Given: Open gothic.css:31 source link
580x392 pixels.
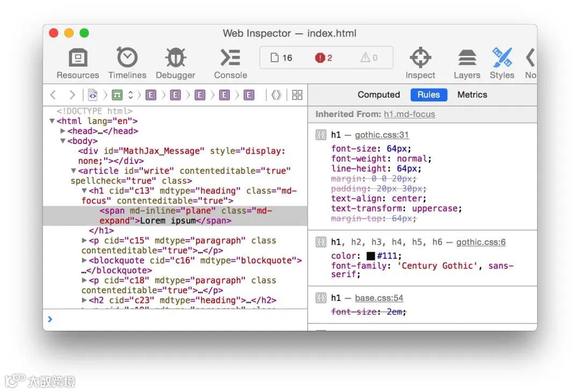Looking at the screenshot, I should click(x=382, y=135).
